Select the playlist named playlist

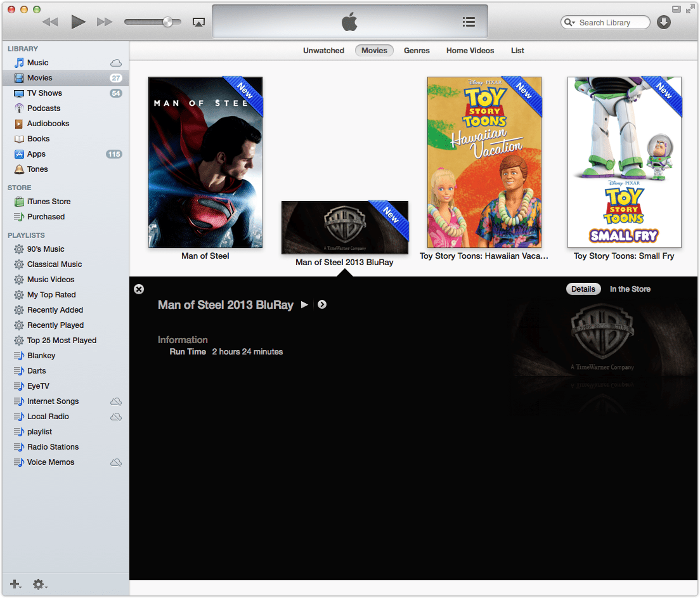65,431
